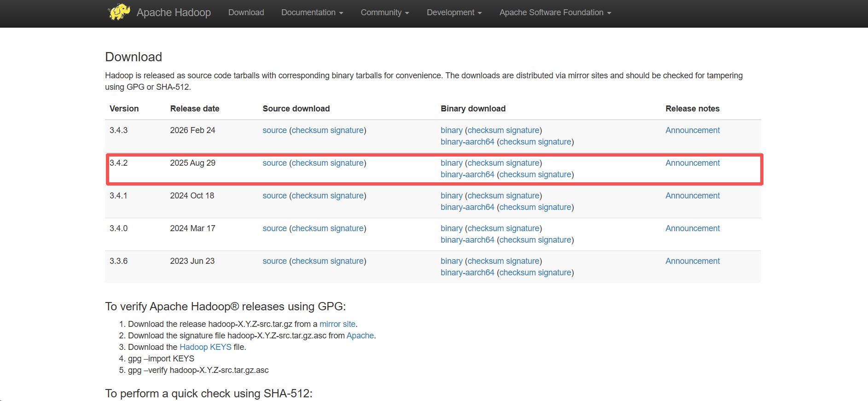Select version number 3.3.6 cell
This screenshot has height=401, width=868.
point(118,261)
